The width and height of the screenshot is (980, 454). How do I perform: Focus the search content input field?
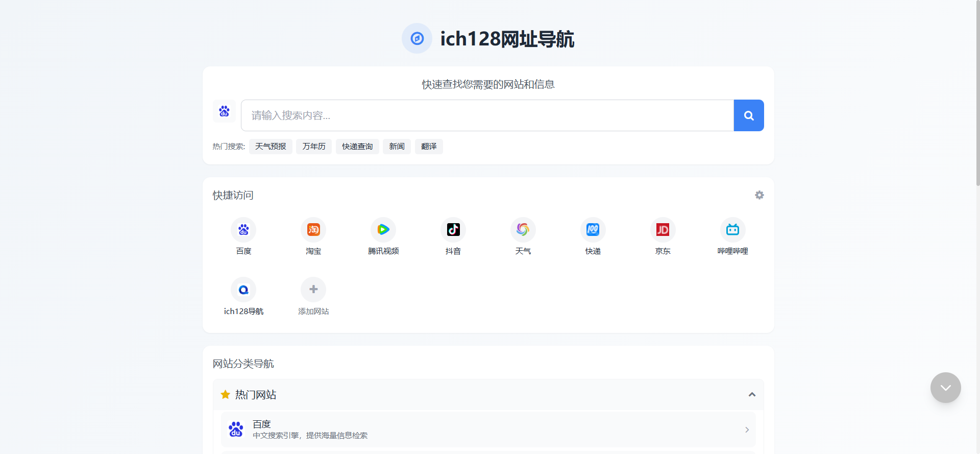[487, 115]
